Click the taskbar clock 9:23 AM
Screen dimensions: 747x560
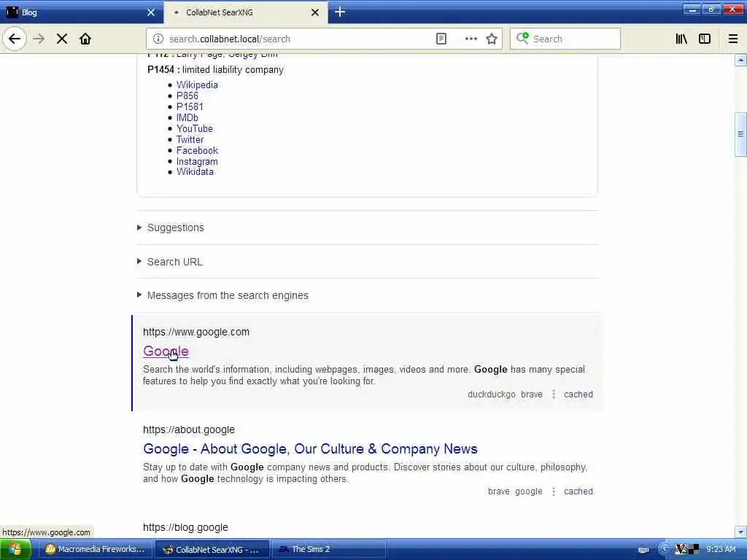[x=721, y=550]
